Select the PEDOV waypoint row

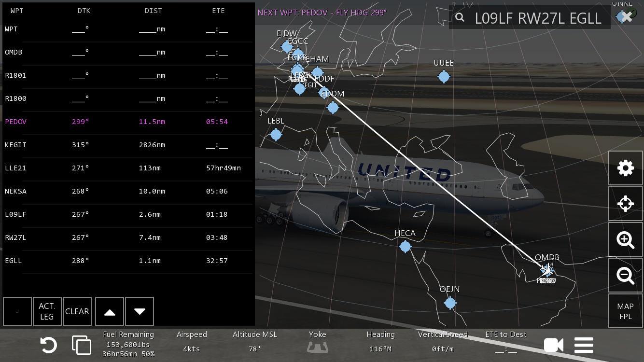[x=128, y=122]
